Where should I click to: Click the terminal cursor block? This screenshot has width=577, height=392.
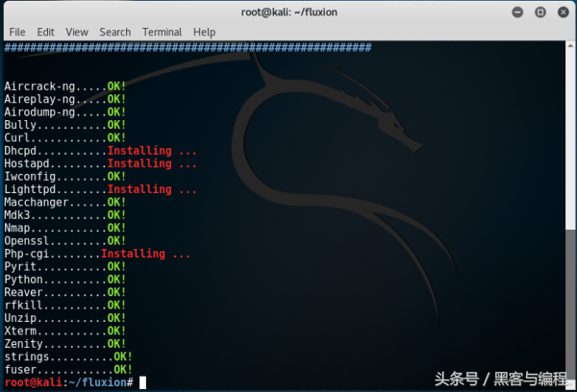[142, 382]
